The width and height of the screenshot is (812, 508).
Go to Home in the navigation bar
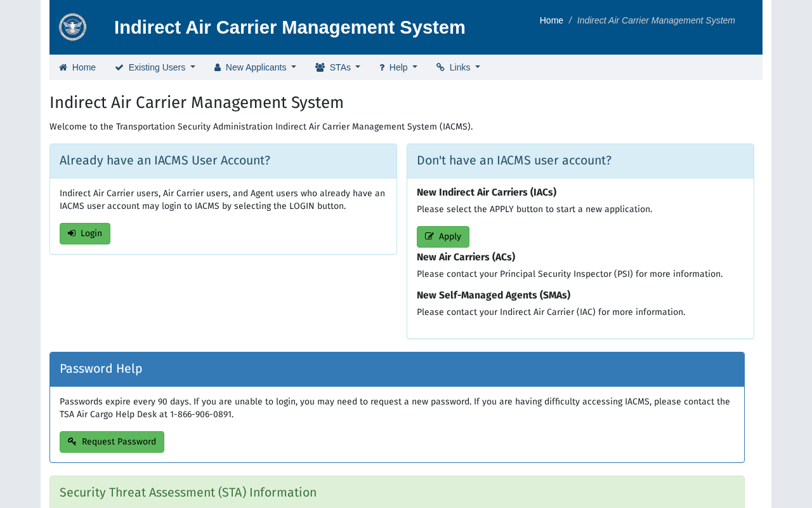point(77,67)
